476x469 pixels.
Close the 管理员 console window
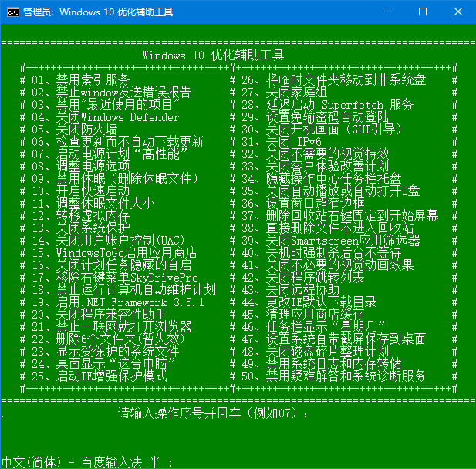[457, 12]
